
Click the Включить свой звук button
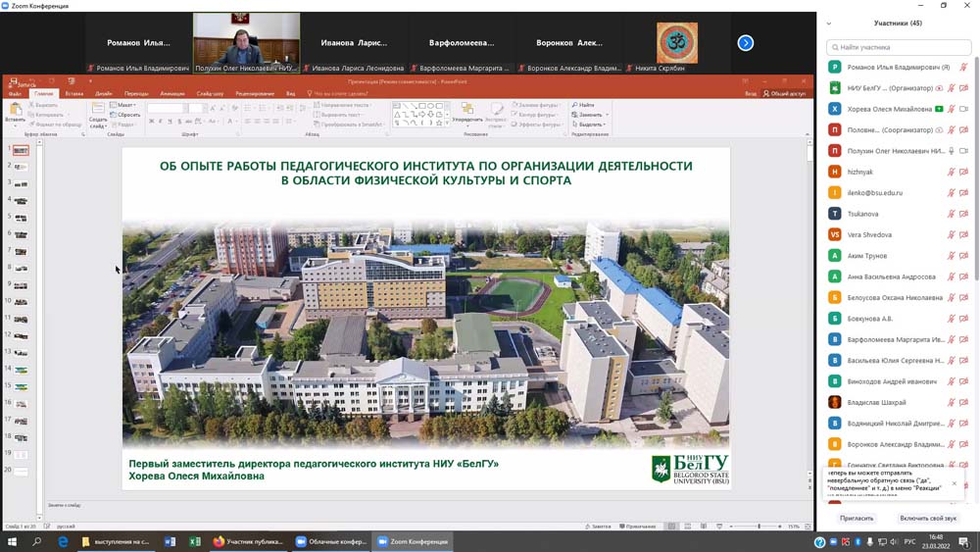(928, 518)
